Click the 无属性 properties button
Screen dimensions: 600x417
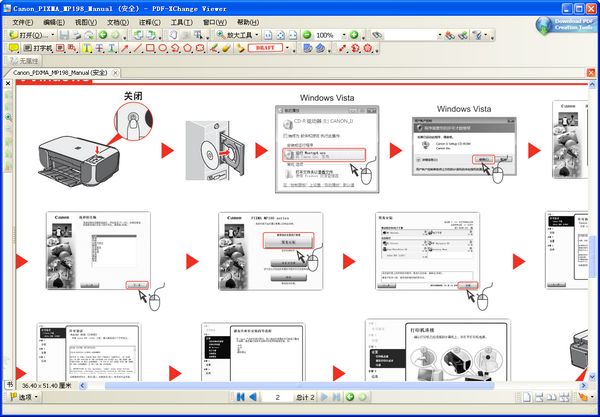24,61
